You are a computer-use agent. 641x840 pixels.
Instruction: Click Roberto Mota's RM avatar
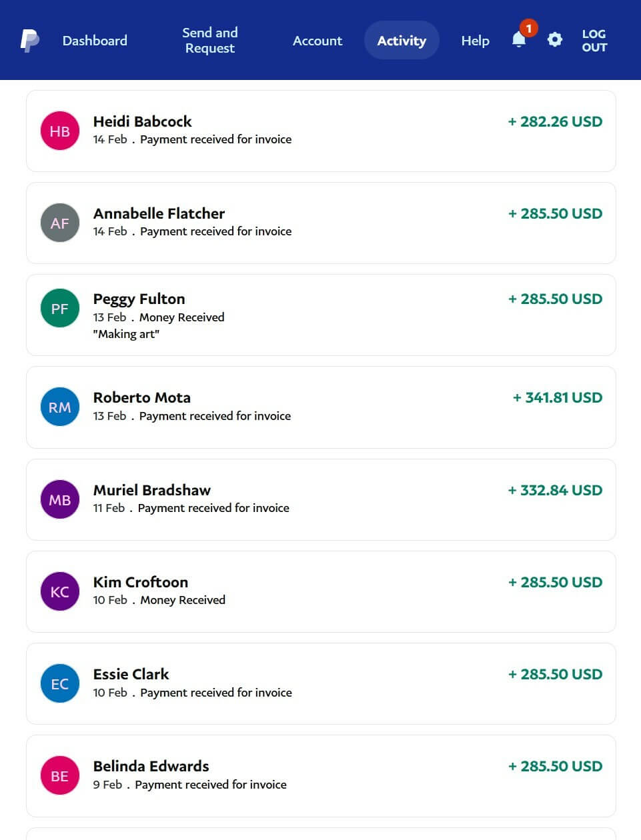coord(60,407)
